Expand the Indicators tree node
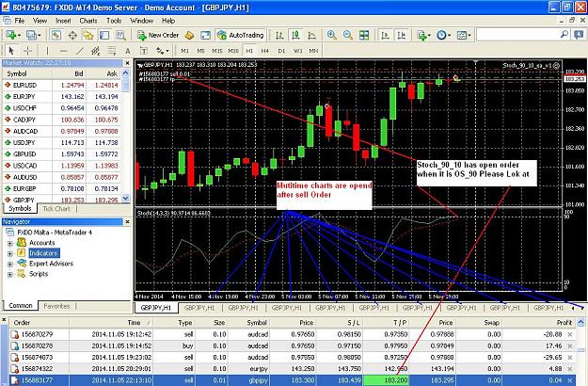This screenshot has height=386, width=588. coord(10,253)
